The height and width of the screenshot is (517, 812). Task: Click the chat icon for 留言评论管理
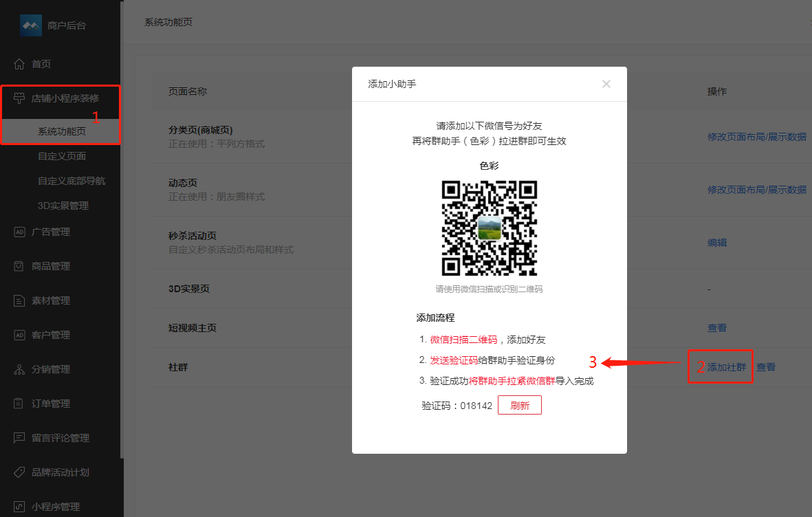19,438
